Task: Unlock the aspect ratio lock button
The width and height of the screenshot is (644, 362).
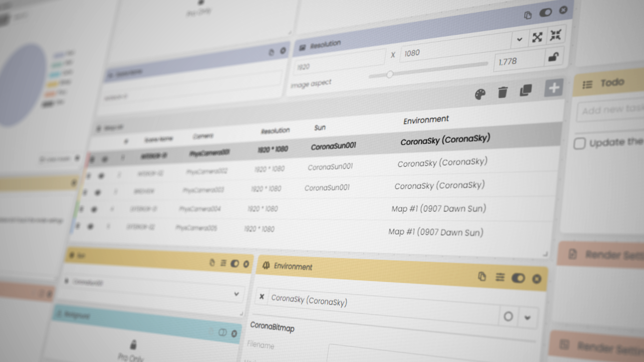Action: click(x=553, y=56)
